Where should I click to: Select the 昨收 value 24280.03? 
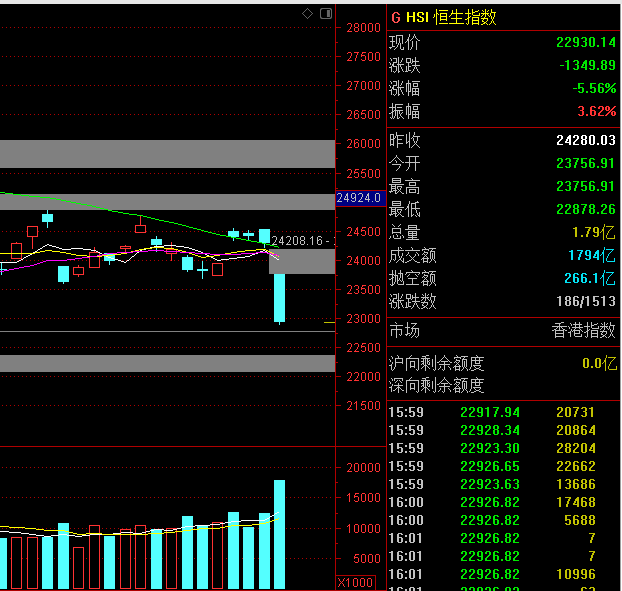click(586, 140)
